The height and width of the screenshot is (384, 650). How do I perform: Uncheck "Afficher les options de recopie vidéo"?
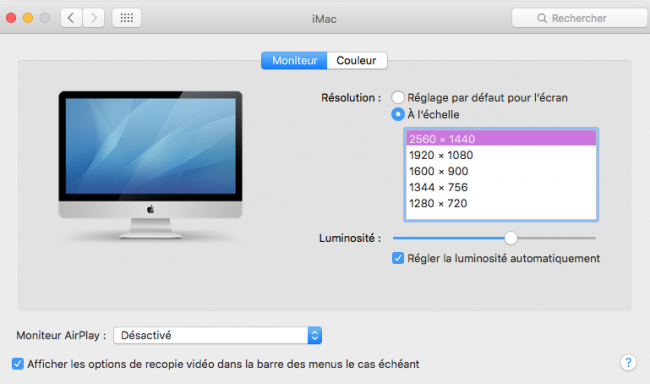(x=18, y=364)
